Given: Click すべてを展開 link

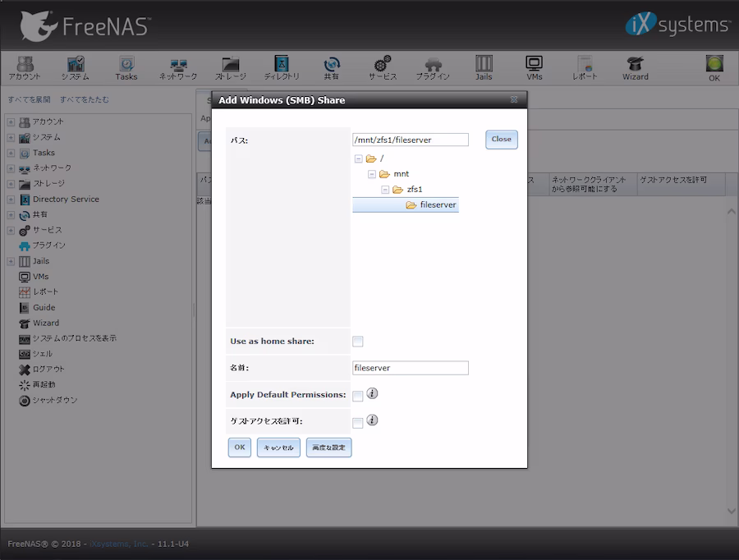Looking at the screenshot, I should click(30, 99).
